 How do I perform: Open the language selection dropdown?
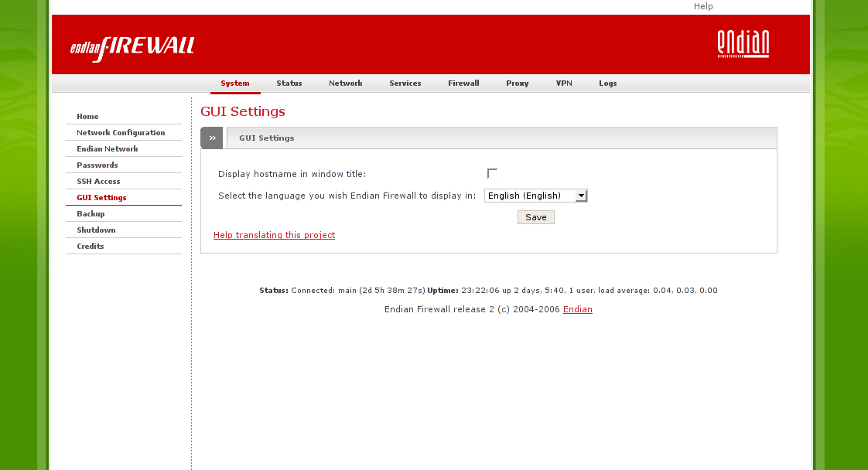pos(536,196)
